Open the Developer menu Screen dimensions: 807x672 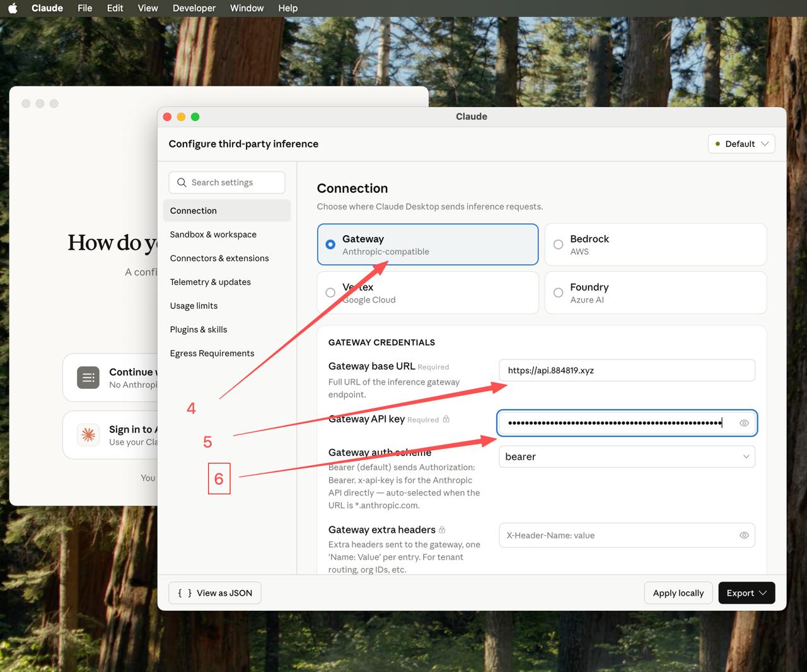point(194,8)
